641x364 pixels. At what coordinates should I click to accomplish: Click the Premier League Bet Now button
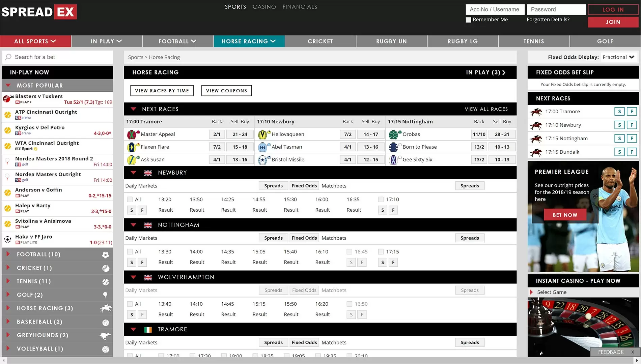(x=565, y=215)
